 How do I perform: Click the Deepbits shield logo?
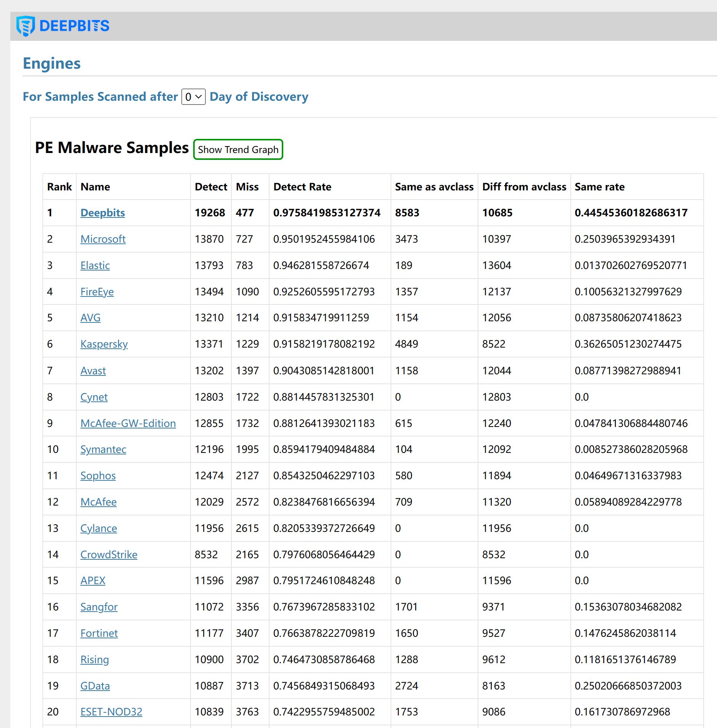coord(26,26)
